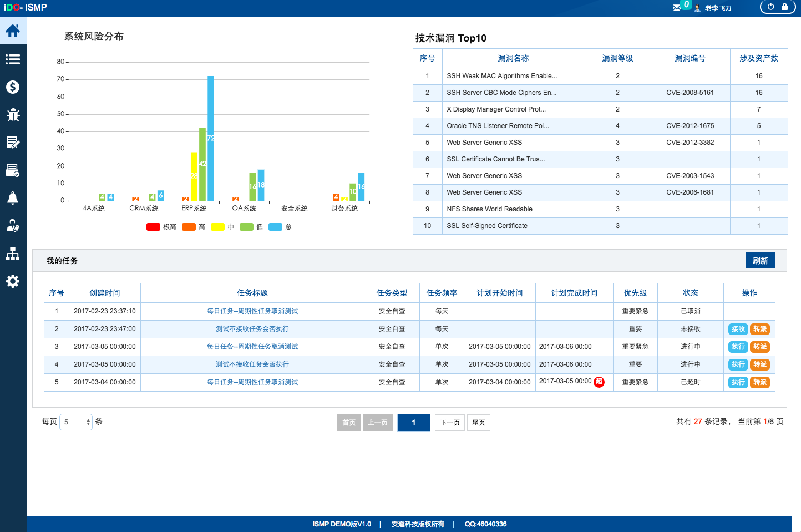Click the power logout icon
This screenshot has width=801, height=532.
click(770, 7)
